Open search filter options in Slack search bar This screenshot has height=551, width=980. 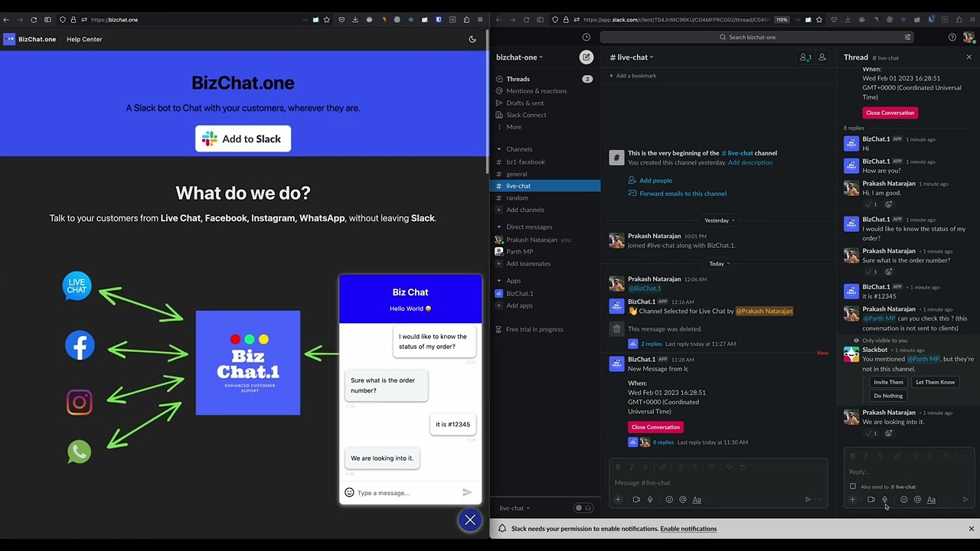907,37
